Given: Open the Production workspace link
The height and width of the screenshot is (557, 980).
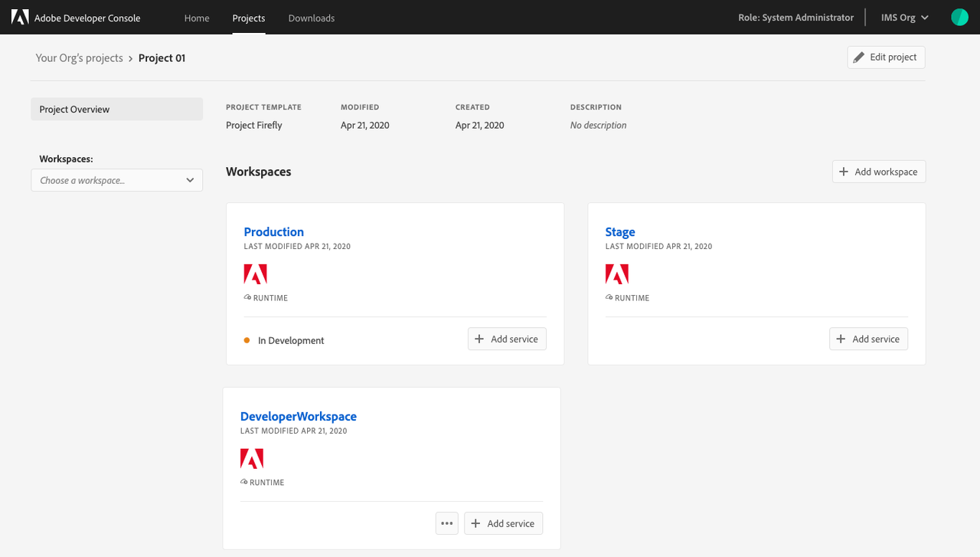Looking at the screenshot, I should [274, 231].
